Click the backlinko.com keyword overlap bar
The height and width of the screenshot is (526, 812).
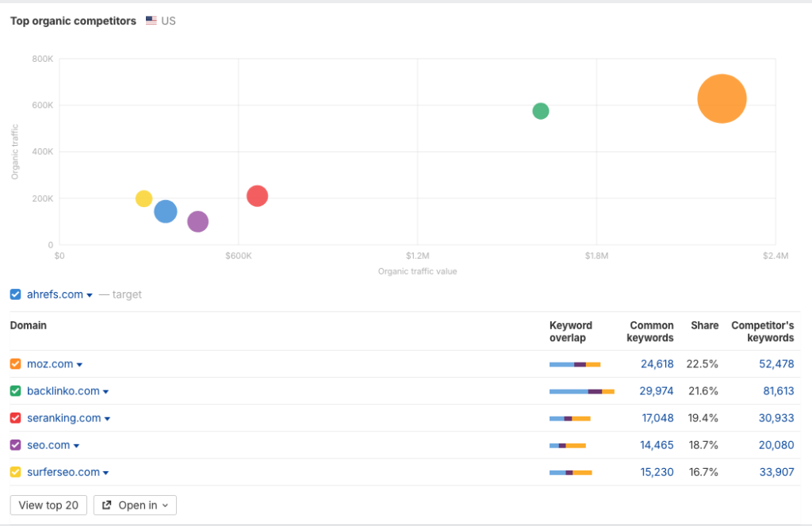pyautogui.click(x=582, y=391)
